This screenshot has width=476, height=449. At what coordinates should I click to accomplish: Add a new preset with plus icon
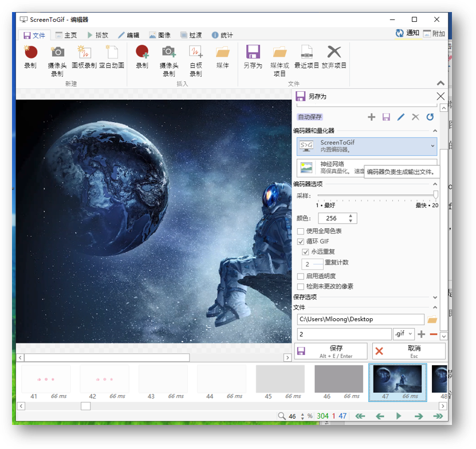(x=372, y=117)
